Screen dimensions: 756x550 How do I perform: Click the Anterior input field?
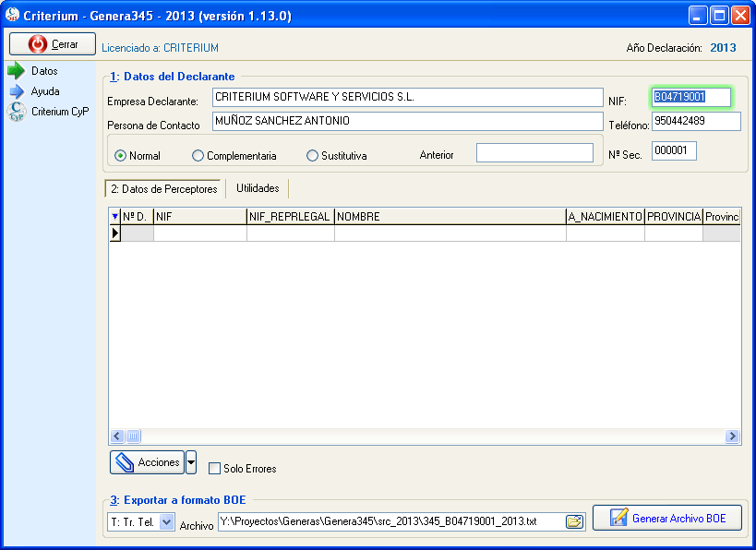(x=534, y=153)
